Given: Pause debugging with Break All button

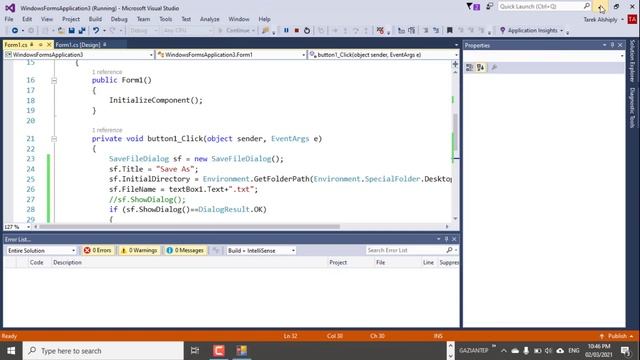Looking at the screenshot, I should click(x=286, y=31).
